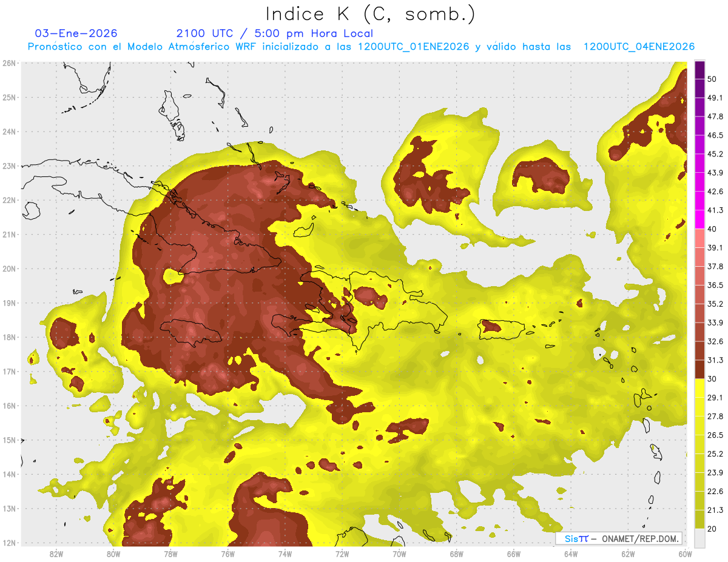Image resolution: width=728 pixels, height=562 pixels.
Task: Select the 24N latitude label
Action: click(9, 132)
